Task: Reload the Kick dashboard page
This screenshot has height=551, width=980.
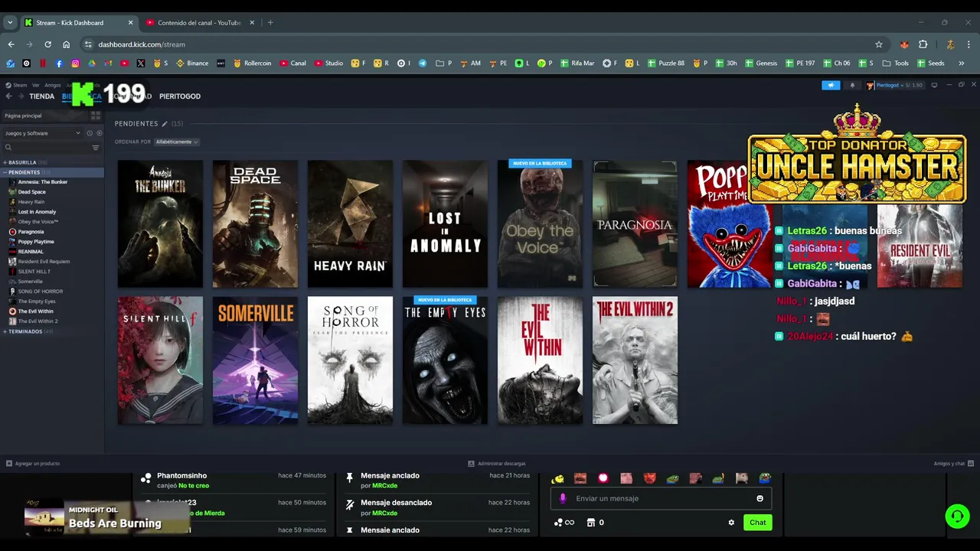Action: (47, 44)
